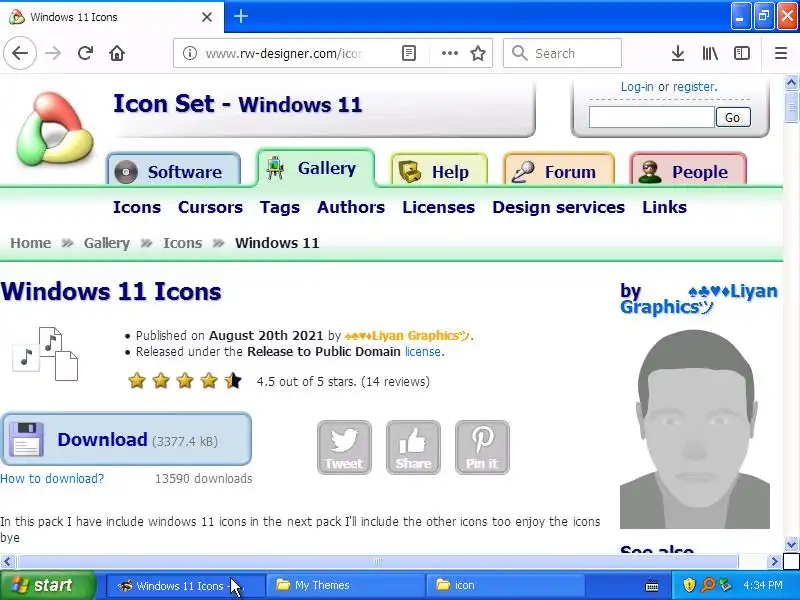Click the floppy disk Download button

127,439
